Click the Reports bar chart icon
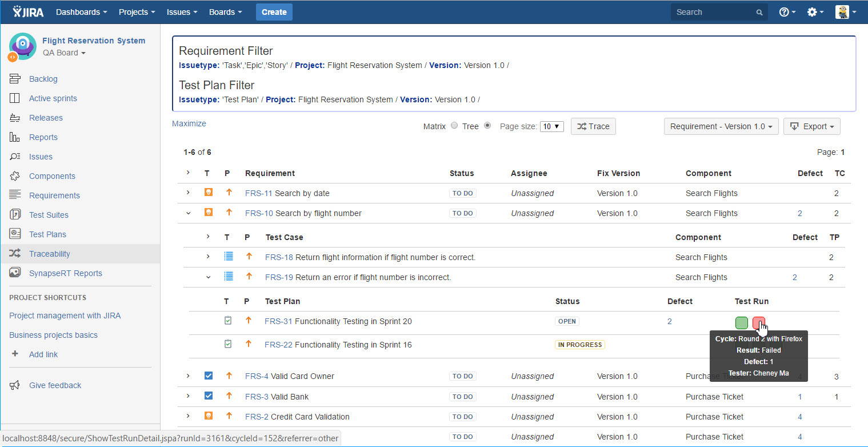Image resolution: width=868 pixels, height=447 pixels. click(x=15, y=137)
